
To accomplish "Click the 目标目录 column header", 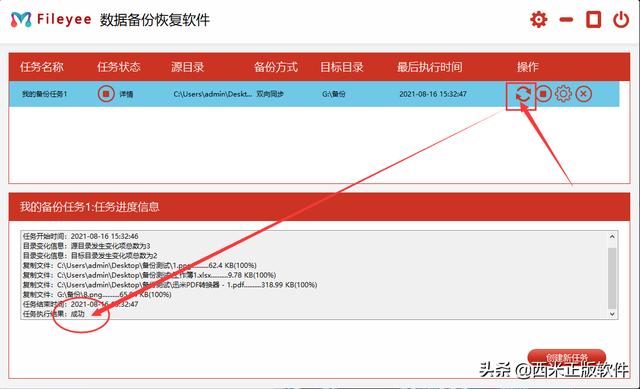I will [x=342, y=67].
